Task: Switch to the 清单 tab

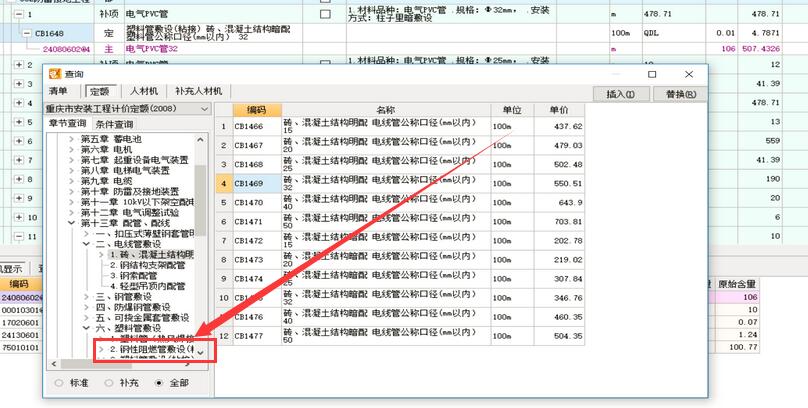Action: pyautogui.click(x=58, y=91)
